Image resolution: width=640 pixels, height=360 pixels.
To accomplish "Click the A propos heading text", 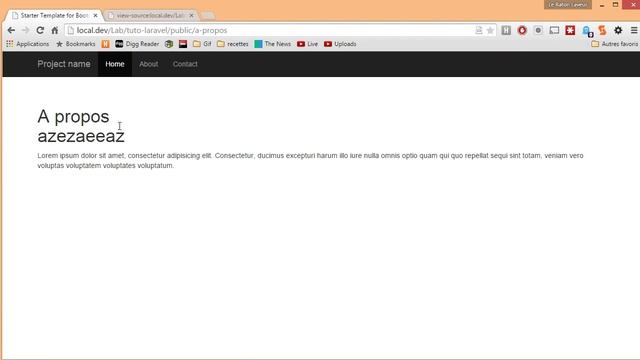I will coord(73,117).
